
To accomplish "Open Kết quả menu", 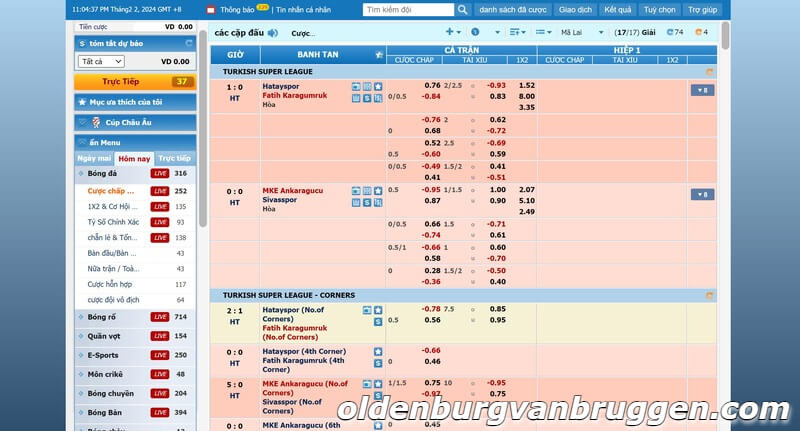I will (617, 10).
